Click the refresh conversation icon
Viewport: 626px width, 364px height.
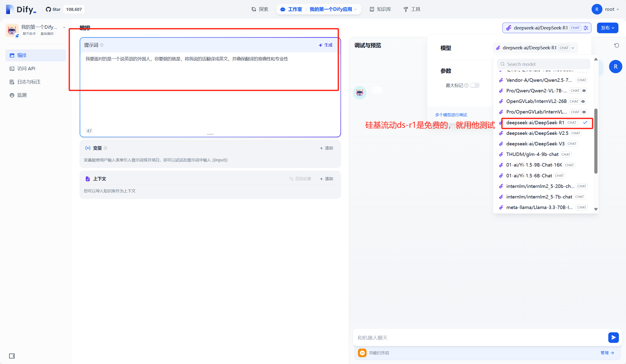click(617, 45)
